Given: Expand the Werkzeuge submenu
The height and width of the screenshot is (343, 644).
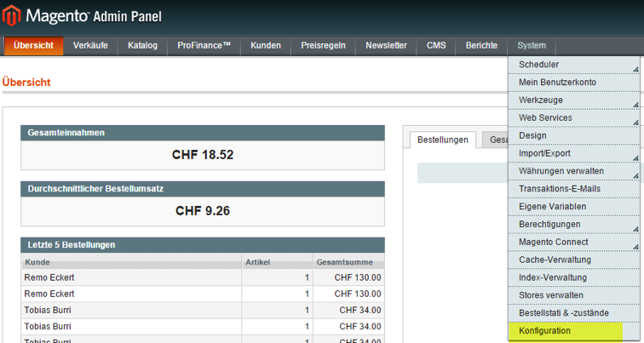Looking at the screenshot, I should pos(541,100).
